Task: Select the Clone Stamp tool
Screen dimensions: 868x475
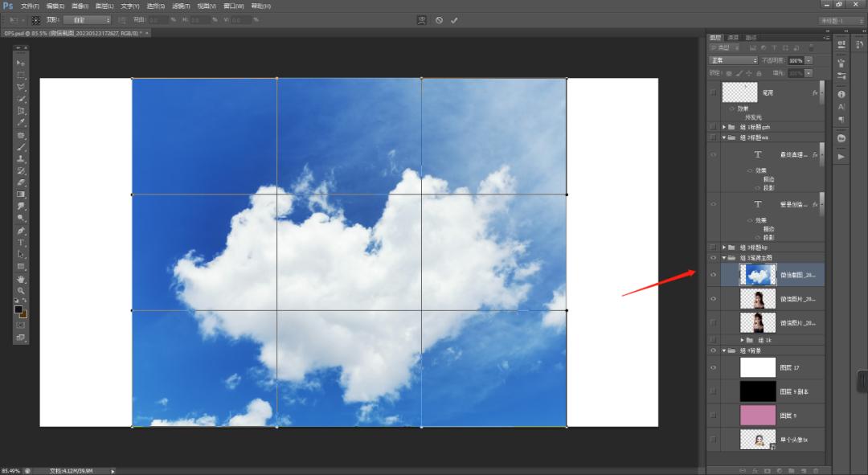Action: click(21, 159)
